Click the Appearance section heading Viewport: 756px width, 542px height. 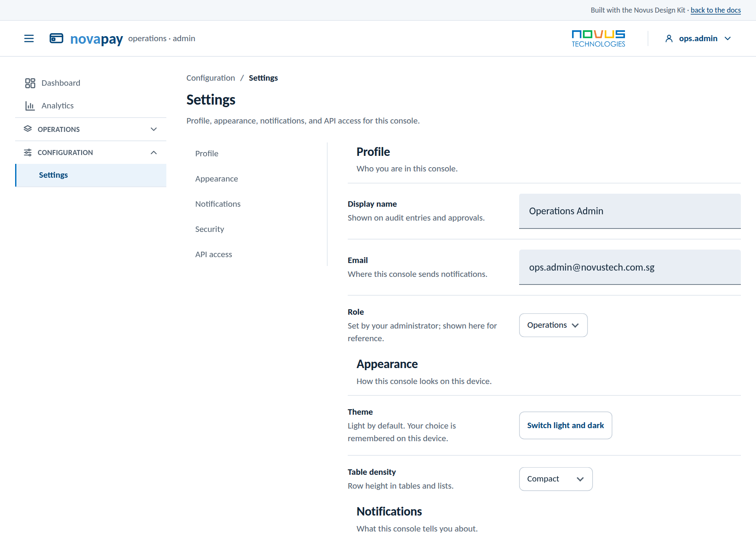(387, 364)
